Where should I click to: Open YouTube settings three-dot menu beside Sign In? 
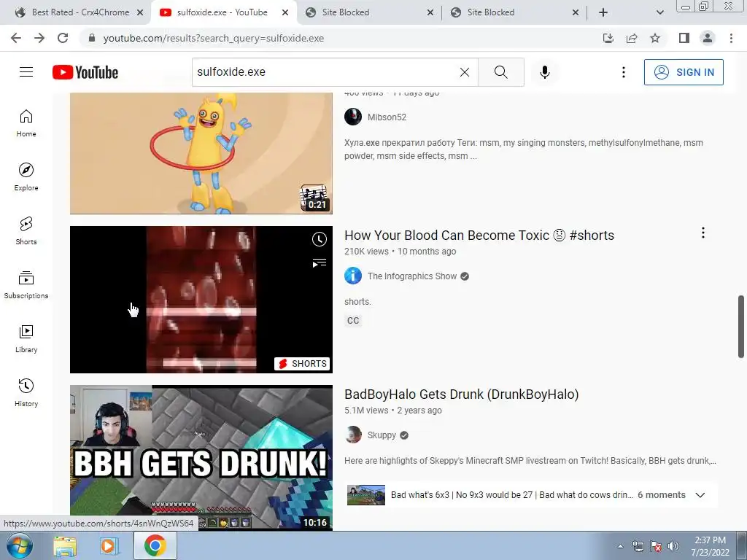pyautogui.click(x=623, y=72)
